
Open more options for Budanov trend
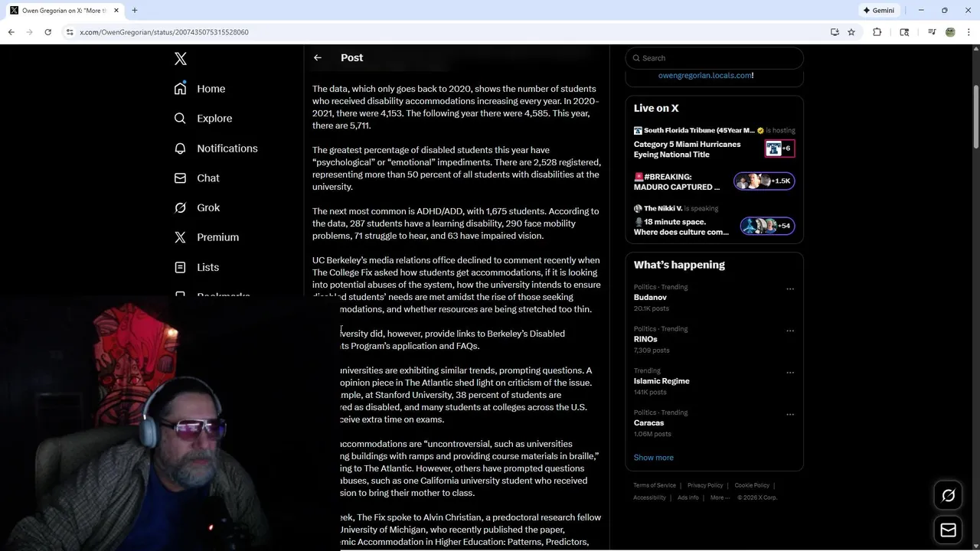click(x=790, y=289)
